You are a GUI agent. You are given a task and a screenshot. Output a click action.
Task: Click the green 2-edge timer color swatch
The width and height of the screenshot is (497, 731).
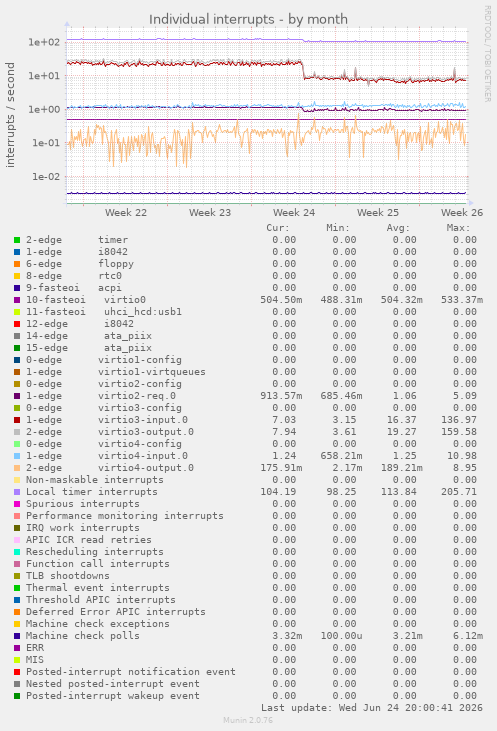point(17,240)
